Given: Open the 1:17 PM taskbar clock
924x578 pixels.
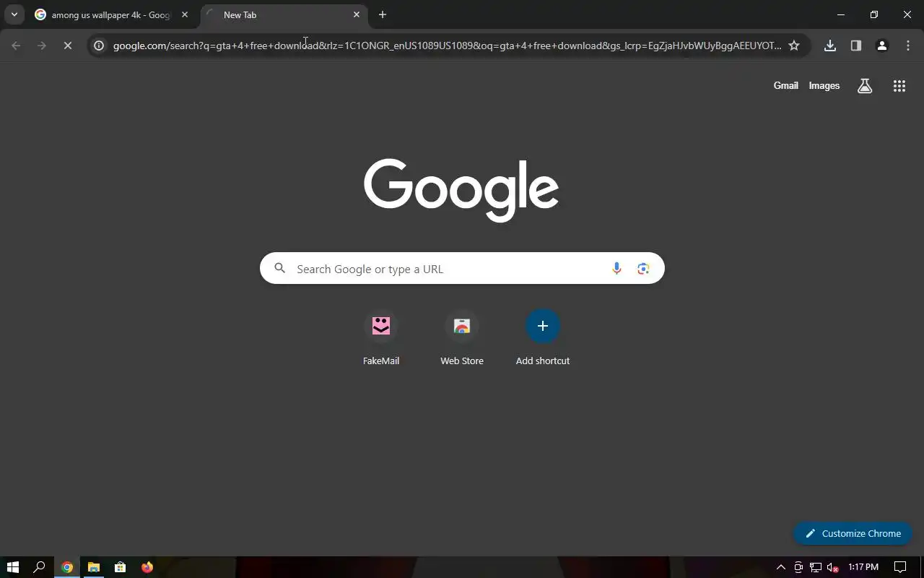Looking at the screenshot, I should 863,567.
